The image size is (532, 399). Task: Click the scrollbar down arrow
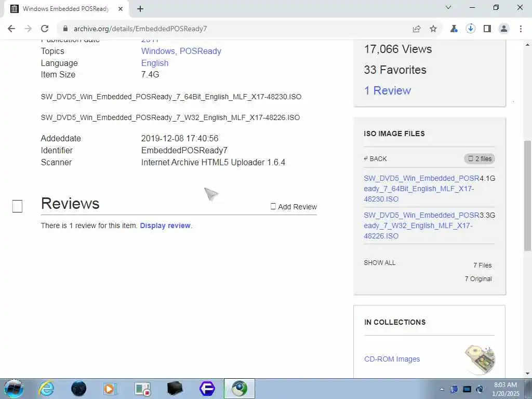pos(528,374)
